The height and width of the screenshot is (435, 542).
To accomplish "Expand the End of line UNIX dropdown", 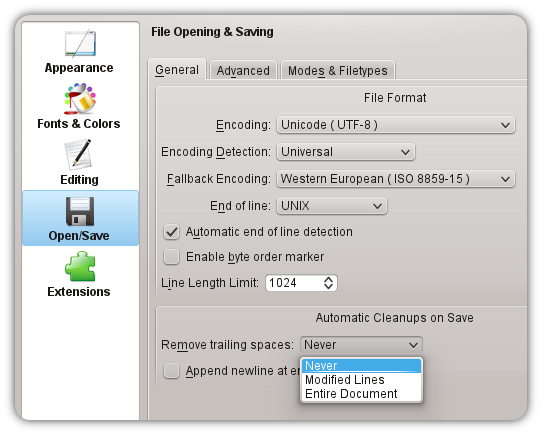I will (x=332, y=206).
